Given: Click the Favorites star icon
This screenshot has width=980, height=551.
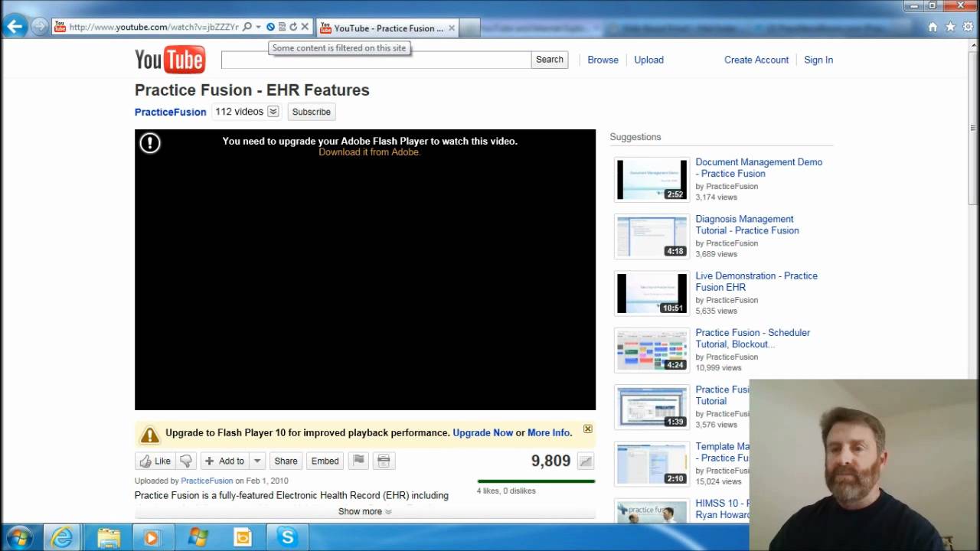Looking at the screenshot, I should (950, 27).
